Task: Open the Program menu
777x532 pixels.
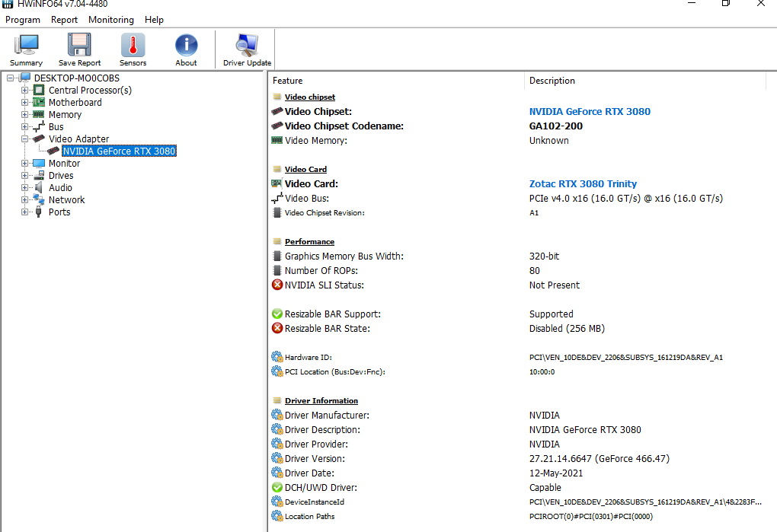Action: click(x=23, y=20)
